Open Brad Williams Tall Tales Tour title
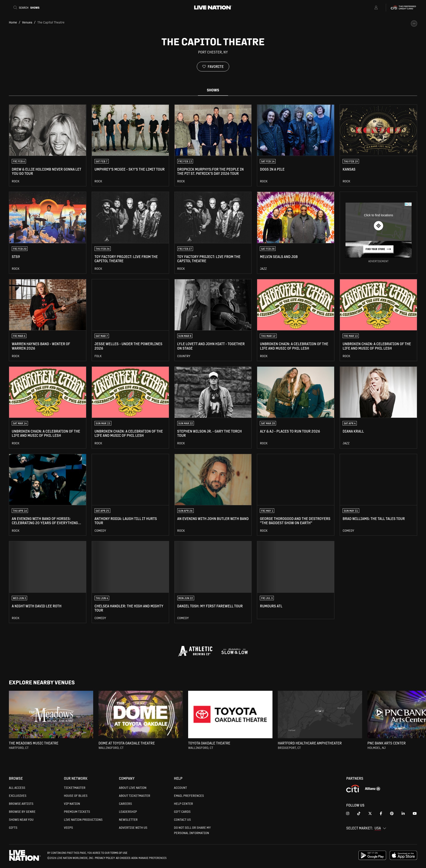The width and height of the screenshot is (426, 868). [373, 519]
